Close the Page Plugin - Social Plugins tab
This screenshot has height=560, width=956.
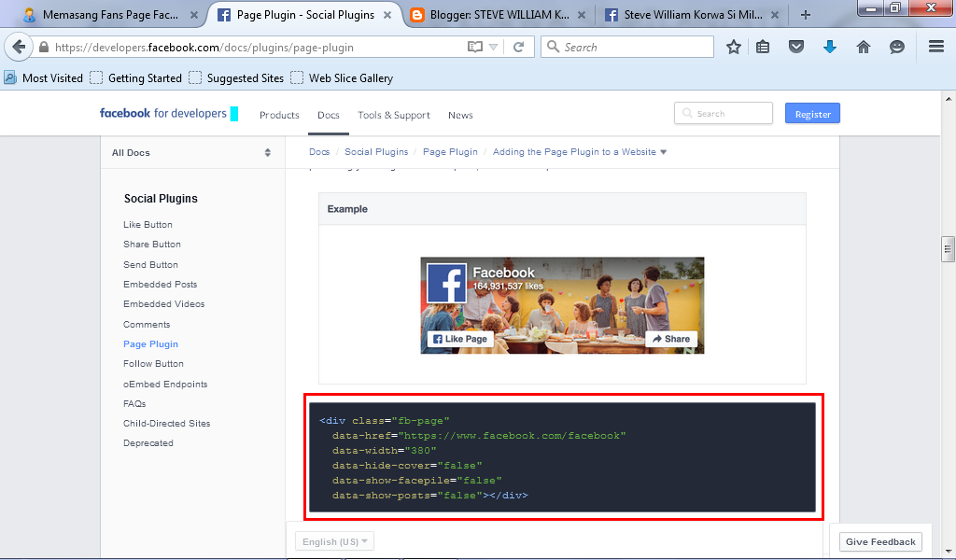[387, 15]
